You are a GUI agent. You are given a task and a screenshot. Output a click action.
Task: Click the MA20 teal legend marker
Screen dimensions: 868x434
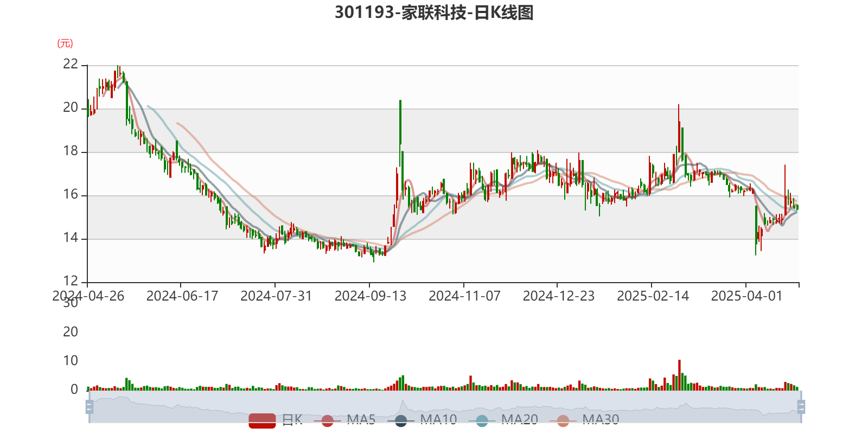(x=482, y=420)
